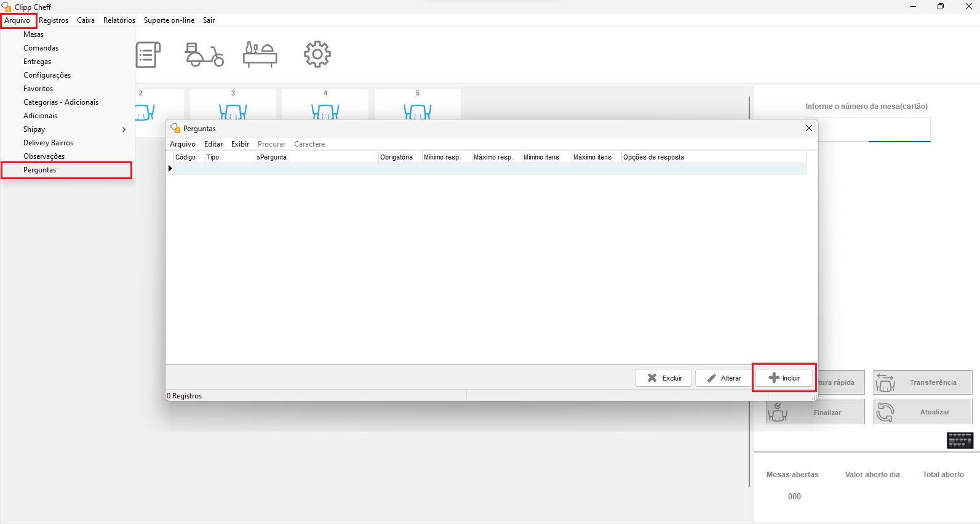The image size is (980, 524).
Task: Open the Relatórios menu
Action: 119,20
